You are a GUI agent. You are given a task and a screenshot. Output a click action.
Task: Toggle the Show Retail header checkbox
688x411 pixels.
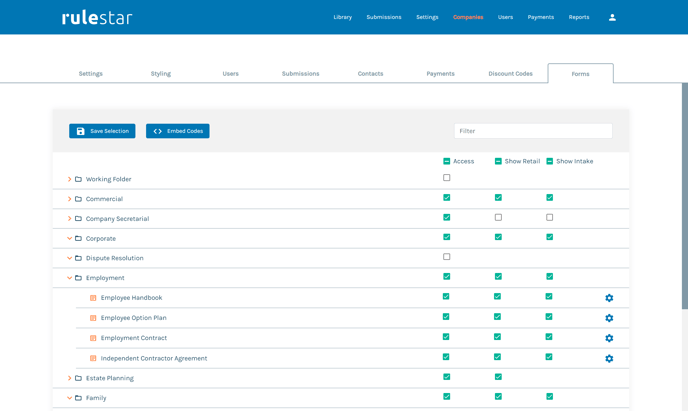[x=498, y=161]
